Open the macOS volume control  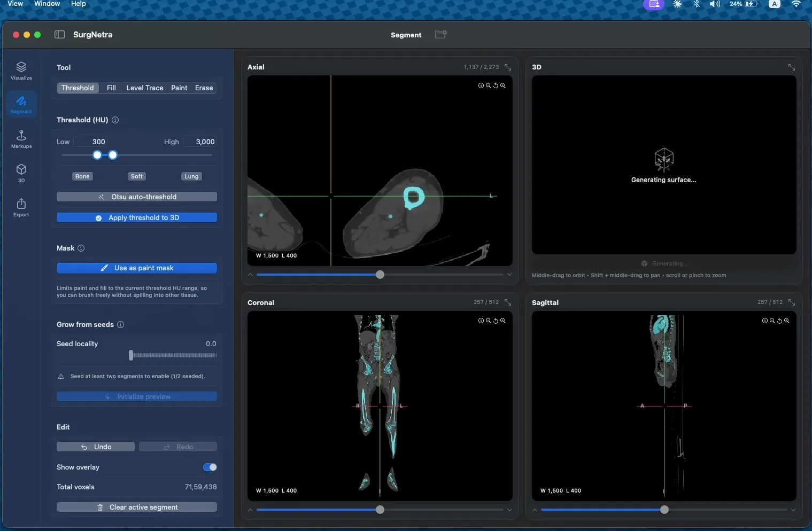[715, 4]
